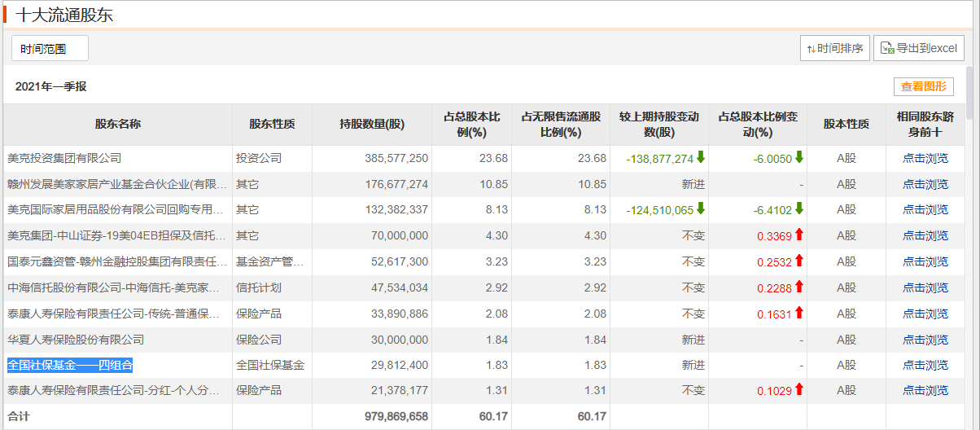The width and height of the screenshot is (980, 430).
Task: Click the Excel icon in export button
Action: (887, 49)
